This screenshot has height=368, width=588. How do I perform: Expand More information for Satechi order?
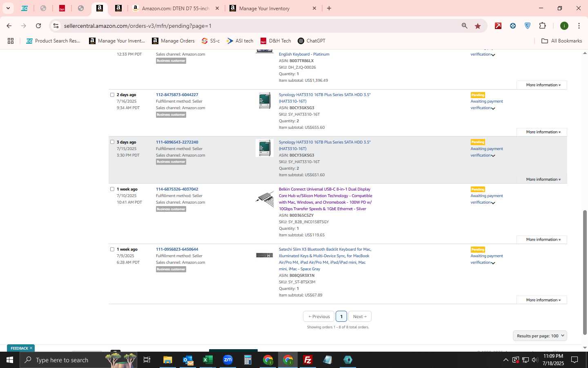pos(541,300)
